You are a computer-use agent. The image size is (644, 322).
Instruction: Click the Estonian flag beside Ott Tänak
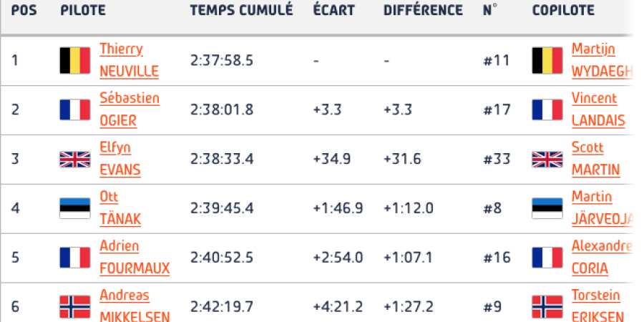74,208
